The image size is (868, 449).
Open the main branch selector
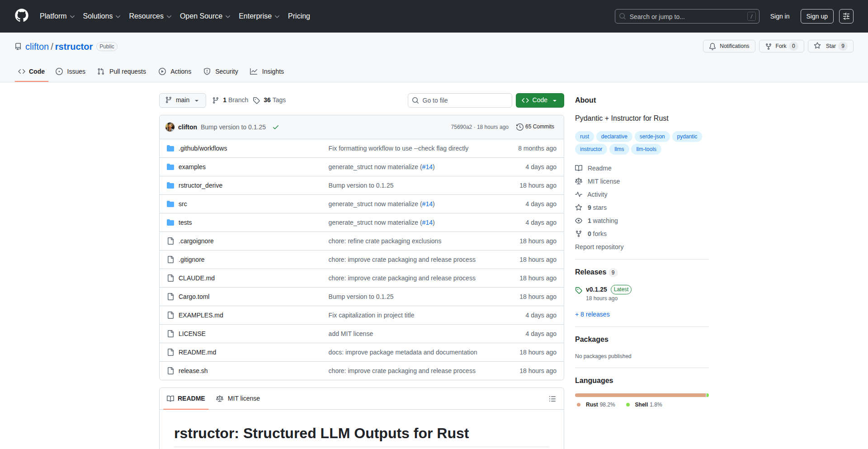[182, 100]
